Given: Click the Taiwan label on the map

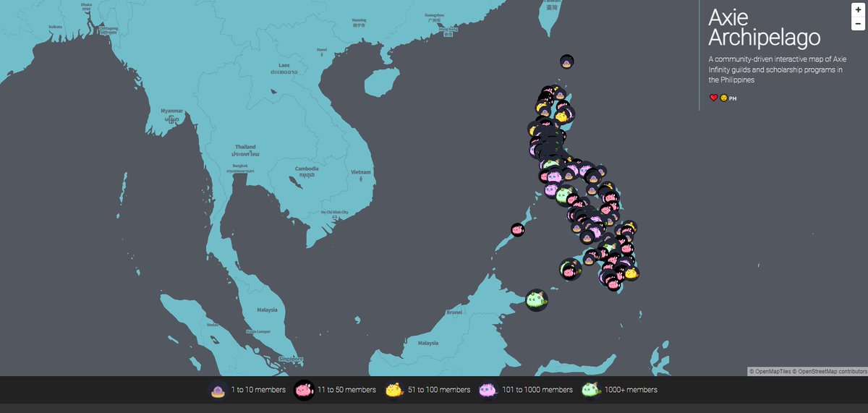Looking at the screenshot, I should coord(552,4).
